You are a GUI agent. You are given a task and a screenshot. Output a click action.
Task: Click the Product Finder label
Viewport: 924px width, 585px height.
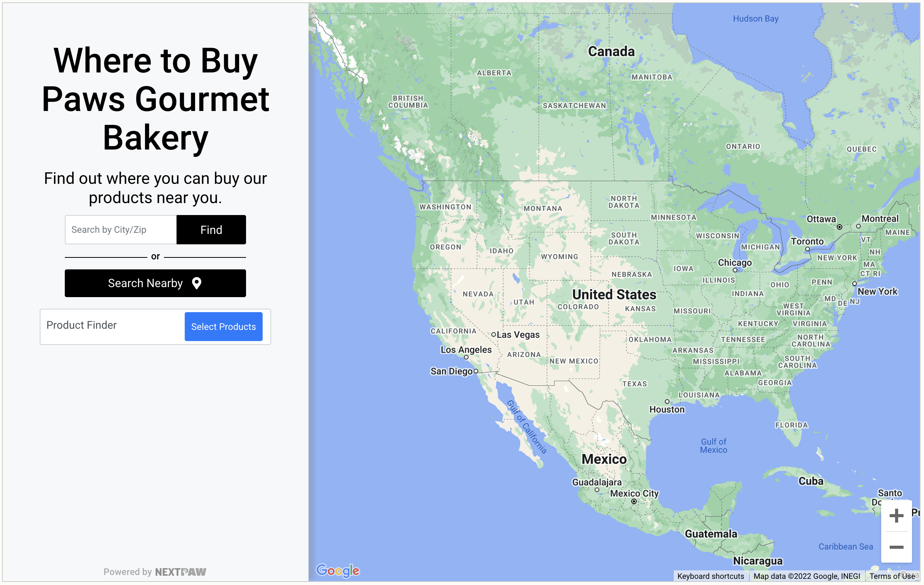81,325
